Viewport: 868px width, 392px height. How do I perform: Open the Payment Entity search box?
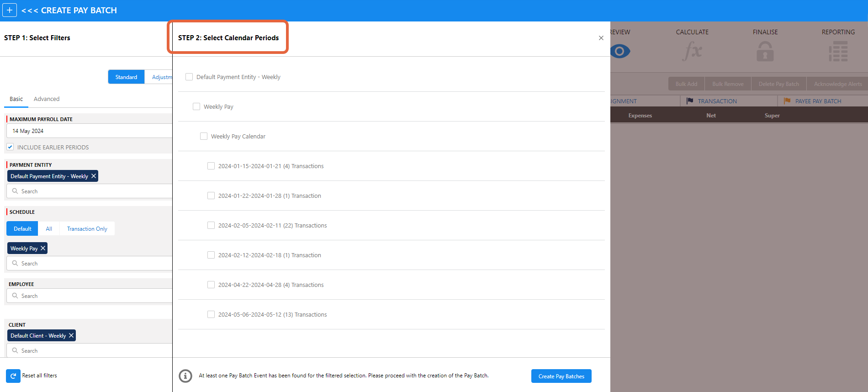click(x=89, y=191)
